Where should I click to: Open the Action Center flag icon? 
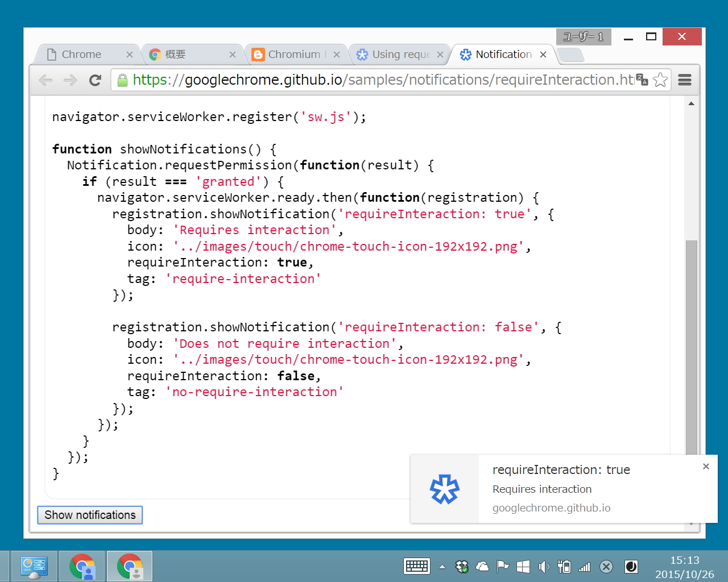(x=503, y=566)
